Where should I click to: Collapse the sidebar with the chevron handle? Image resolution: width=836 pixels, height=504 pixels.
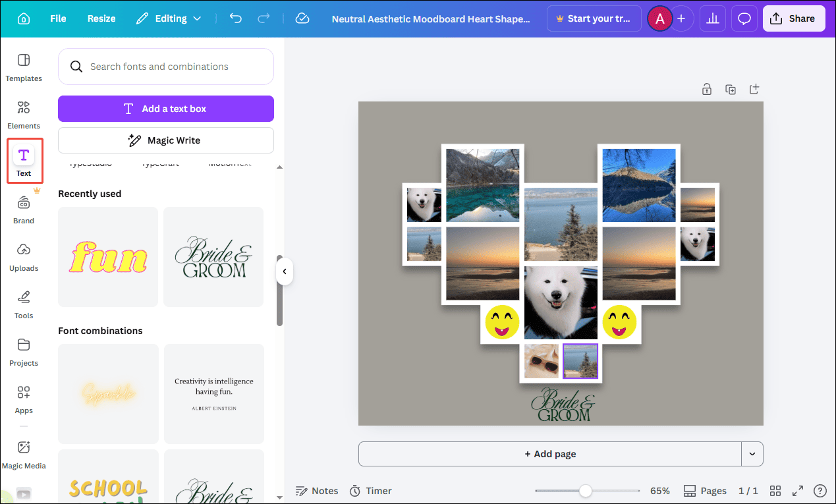click(x=285, y=271)
